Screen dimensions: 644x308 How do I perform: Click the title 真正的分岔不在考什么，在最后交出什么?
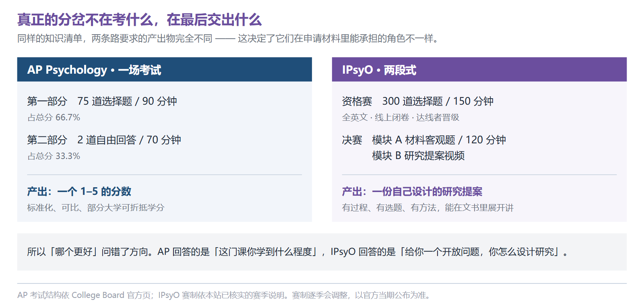coord(139,19)
